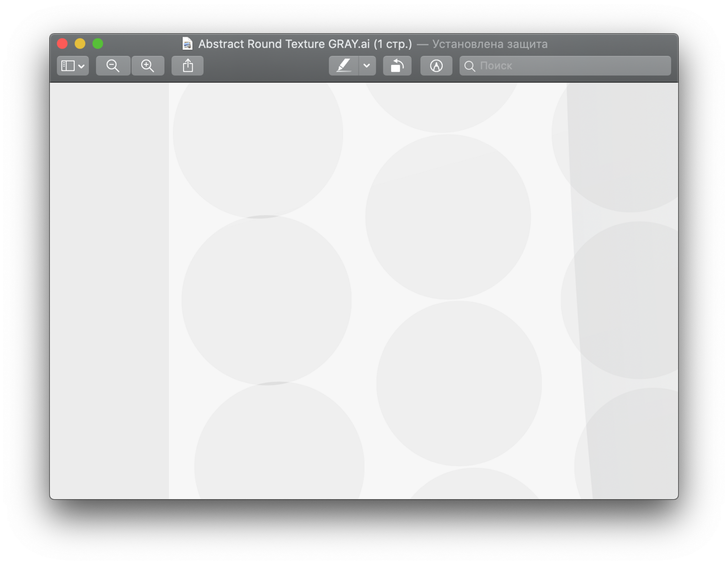This screenshot has height=565, width=728.
Task: Click the magnifier icon in search field
Action: click(x=469, y=66)
